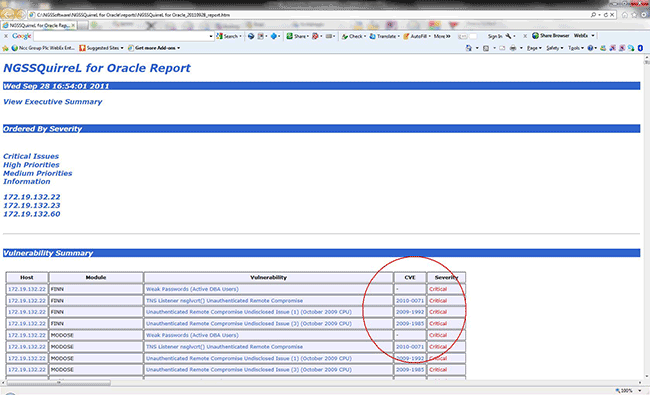
Task: Click the Bluetooth icon in command bar
Action: click(x=640, y=48)
